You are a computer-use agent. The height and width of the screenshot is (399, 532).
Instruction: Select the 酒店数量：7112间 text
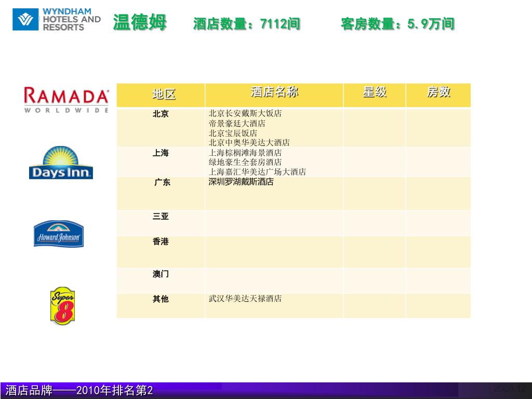pyautogui.click(x=247, y=24)
